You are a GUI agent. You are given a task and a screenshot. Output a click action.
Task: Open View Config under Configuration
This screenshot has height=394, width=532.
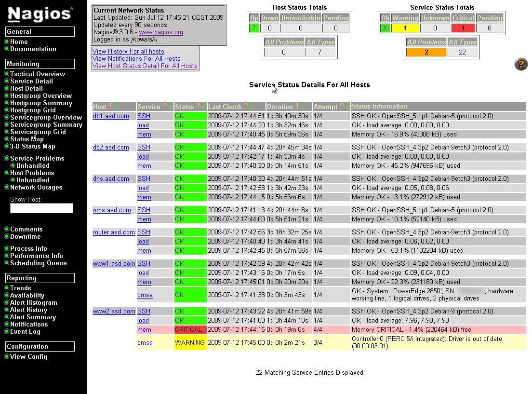tap(28, 356)
